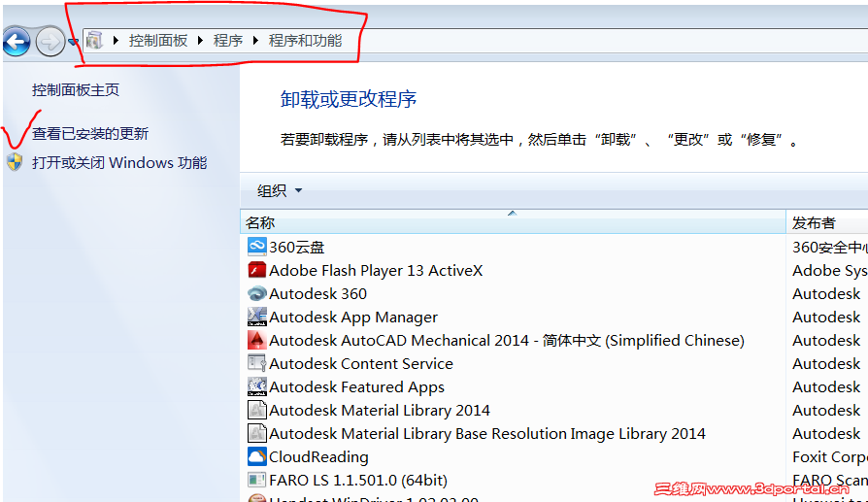Image resolution: width=868 pixels, height=502 pixels.
Task: Select Autodesk Featured Apps entry
Action: pos(356,386)
